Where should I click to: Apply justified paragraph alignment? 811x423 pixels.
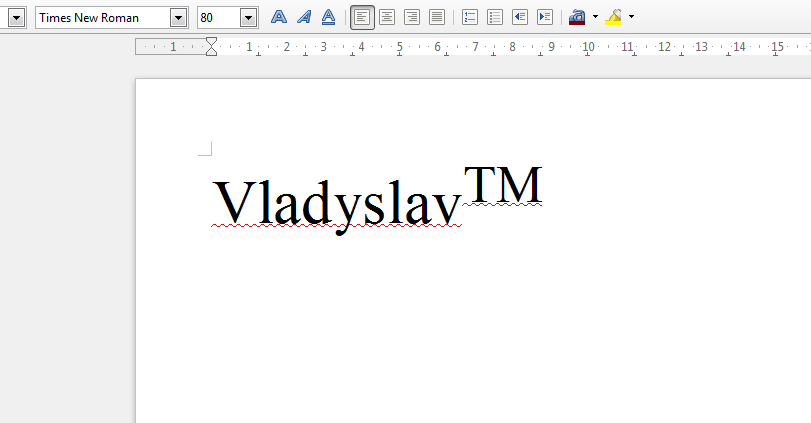[x=436, y=17]
